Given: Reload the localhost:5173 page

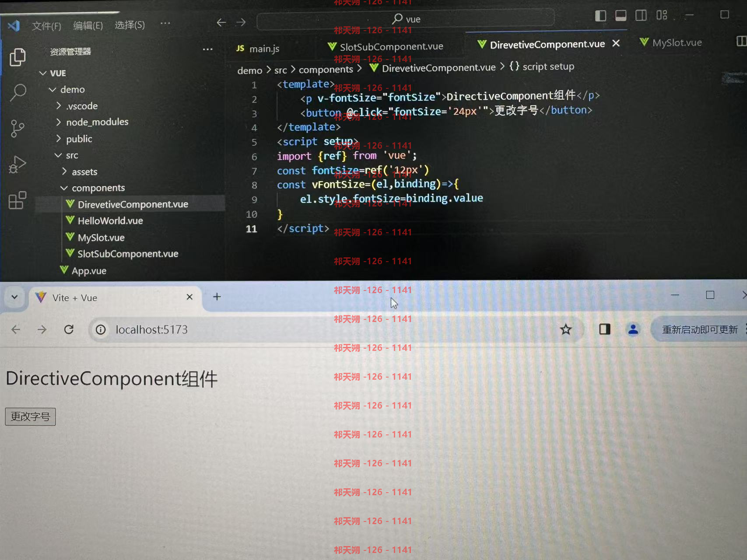Looking at the screenshot, I should (69, 329).
